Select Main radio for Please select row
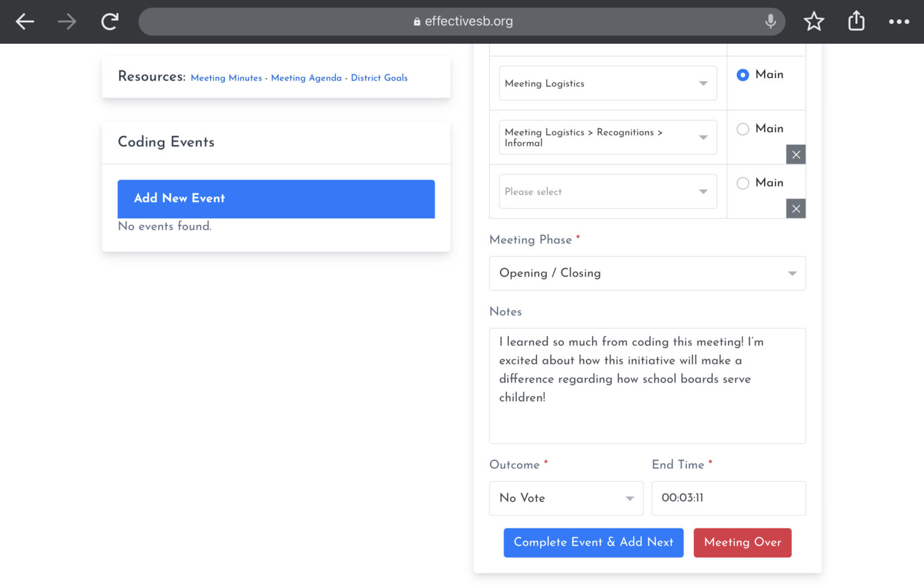924x585 pixels. [x=743, y=183]
